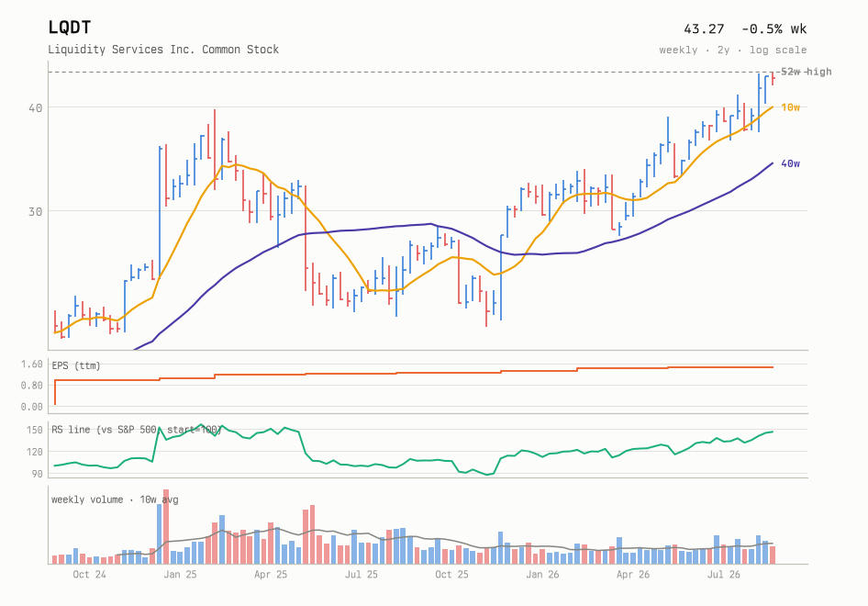868x606 pixels.
Task: Click the 43.27 last price value
Action: [704, 28]
